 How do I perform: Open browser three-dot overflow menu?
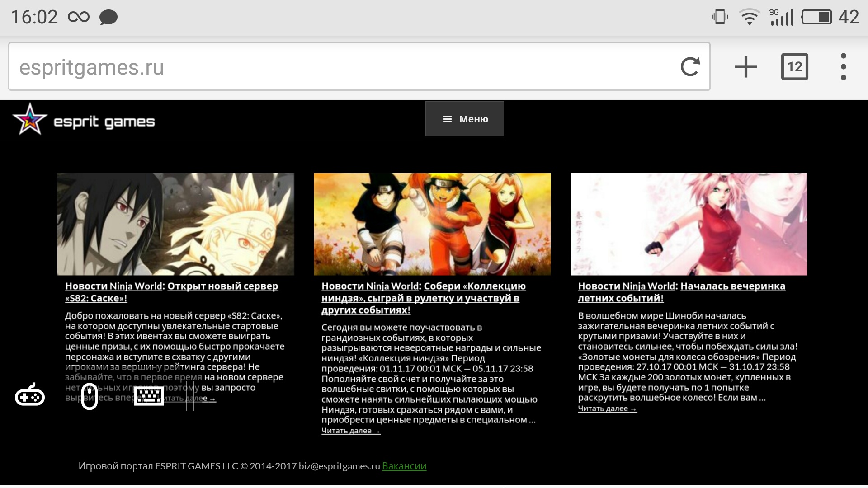click(843, 67)
